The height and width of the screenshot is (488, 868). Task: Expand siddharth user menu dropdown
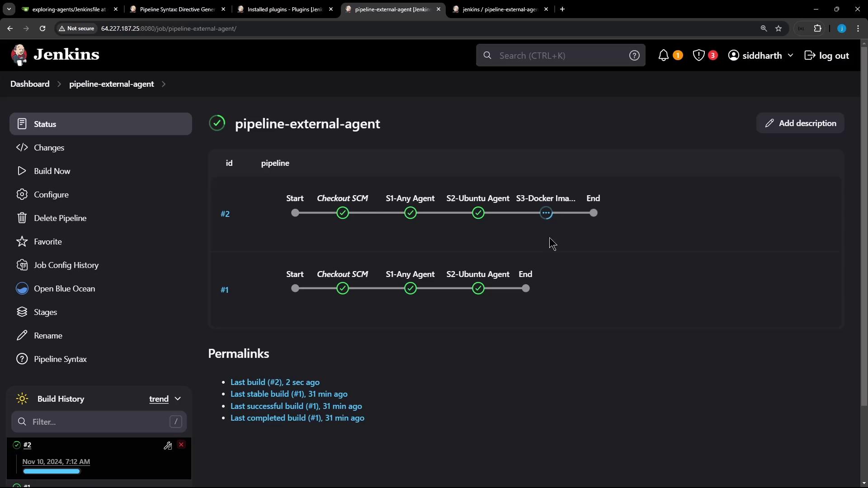790,56
